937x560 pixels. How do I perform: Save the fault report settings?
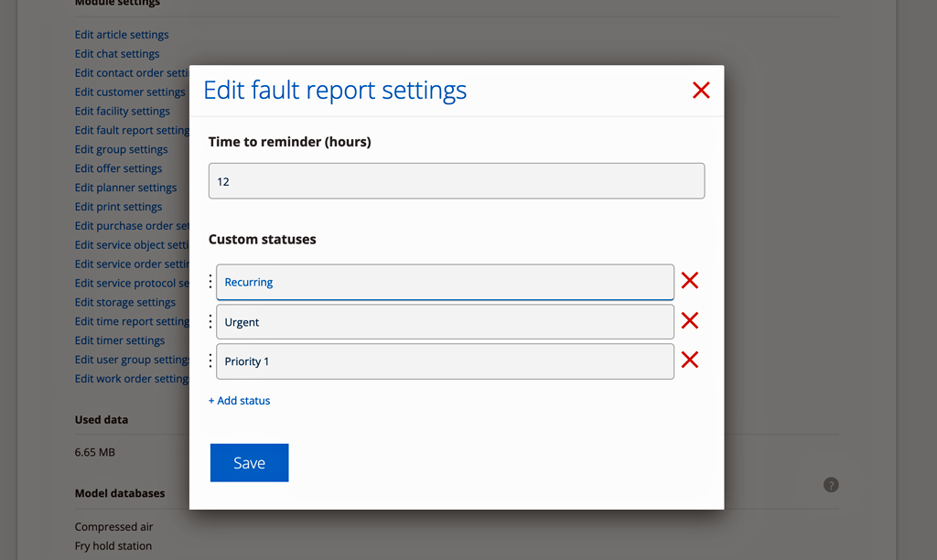pos(249,463)
